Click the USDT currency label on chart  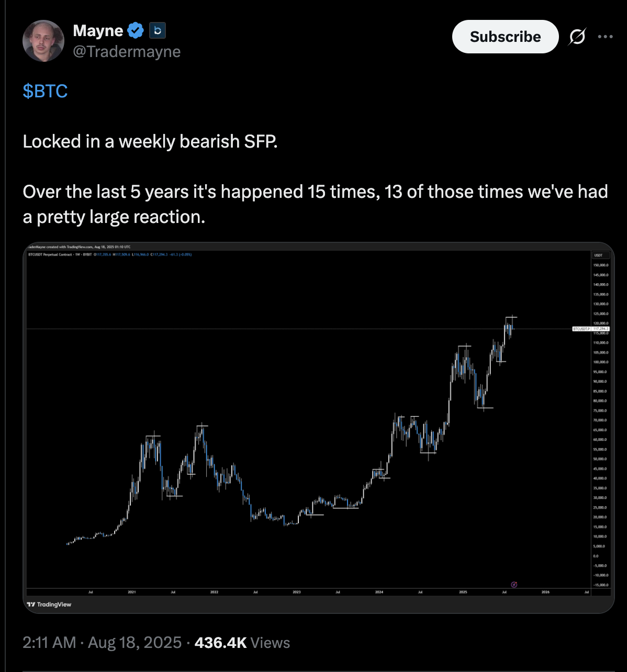tap(599, 255)
